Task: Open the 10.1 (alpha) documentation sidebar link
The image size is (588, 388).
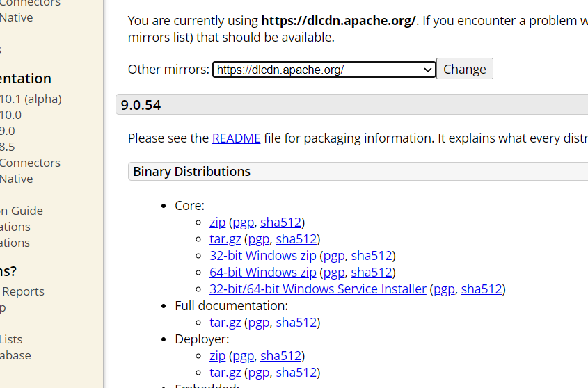Action: [31, 99]
